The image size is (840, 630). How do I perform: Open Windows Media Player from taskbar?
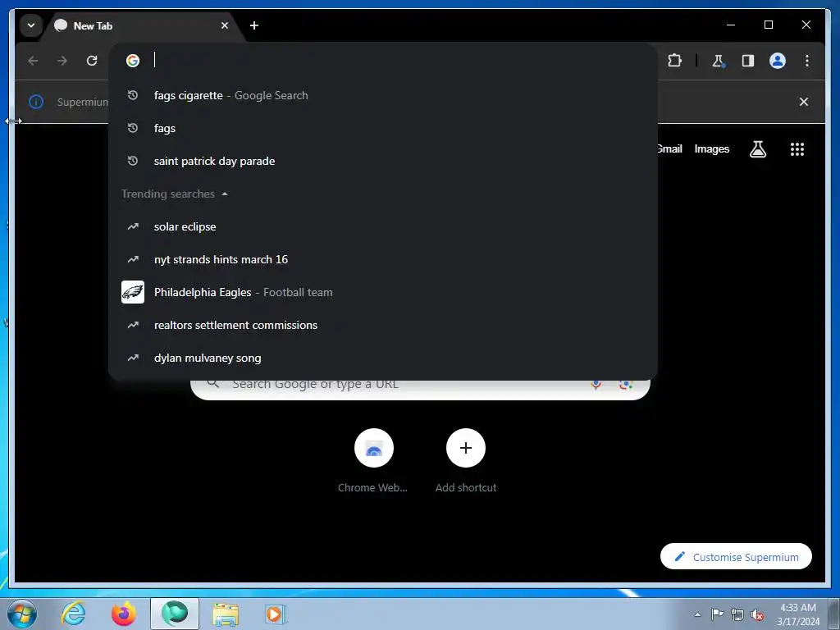276,614
